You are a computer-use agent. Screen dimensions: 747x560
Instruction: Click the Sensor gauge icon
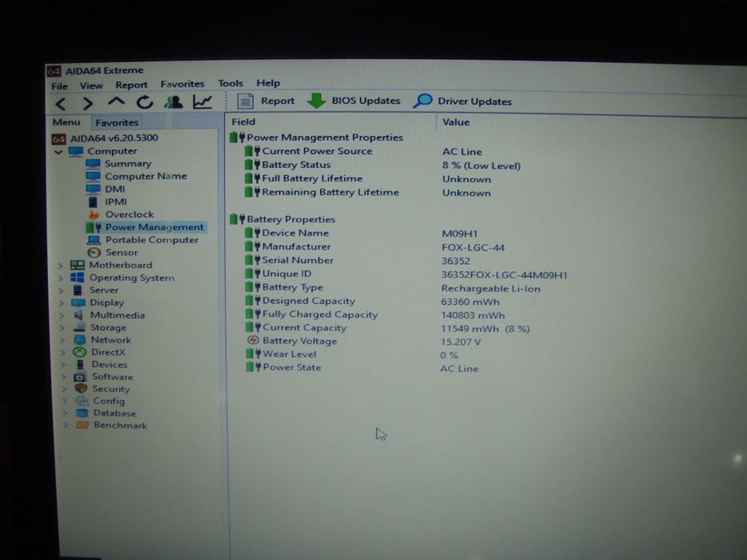pyautogui.click(x=94, y=253)
